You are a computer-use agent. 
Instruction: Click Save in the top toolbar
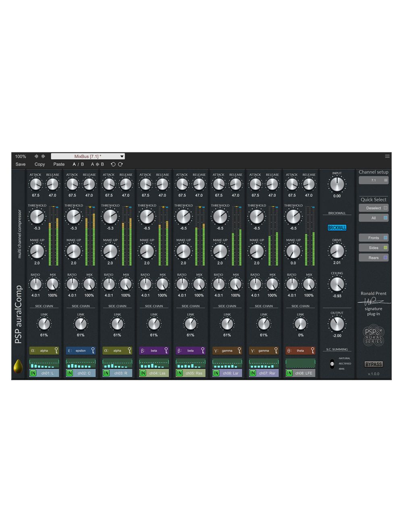[x=20, y=164]
